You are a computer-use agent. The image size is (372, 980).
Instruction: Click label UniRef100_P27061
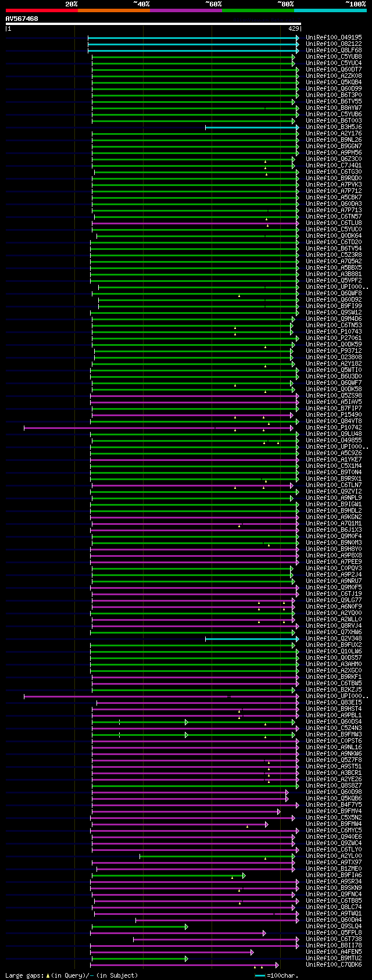tap(334, 338)
